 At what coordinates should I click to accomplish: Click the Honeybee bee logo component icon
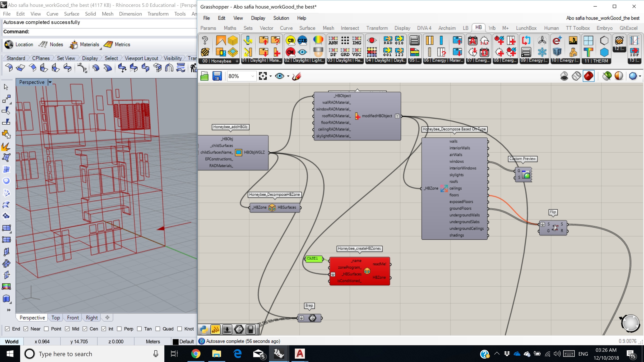click(205, 52)
